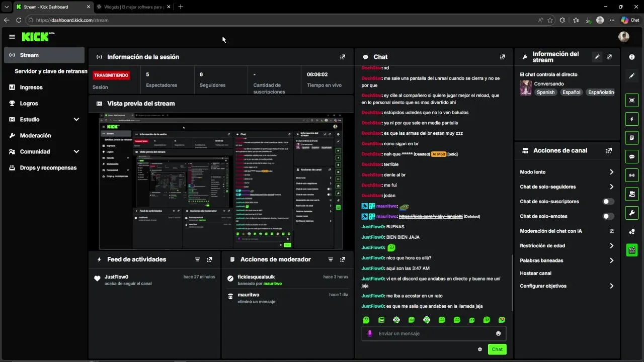Click the green Chat send button
Image resolution: width=644 pixels, height=362 pixels.
(x=497, y=349)
